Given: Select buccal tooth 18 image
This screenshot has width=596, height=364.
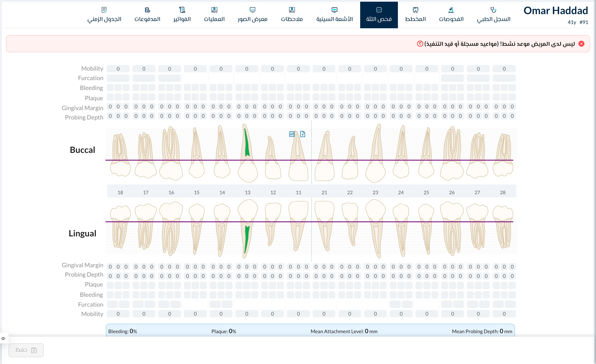Looking at the screenshot, I should point(120,155).
